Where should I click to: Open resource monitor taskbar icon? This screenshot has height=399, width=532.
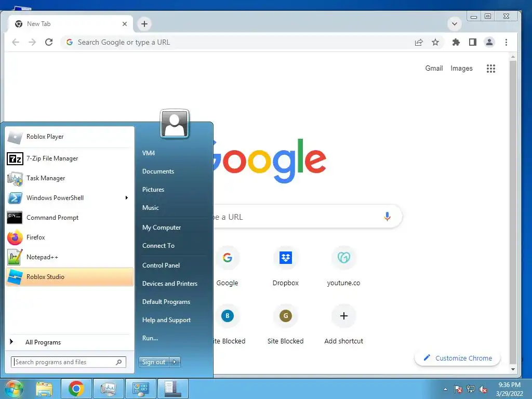pyautogui.click(x=109, y=389)
